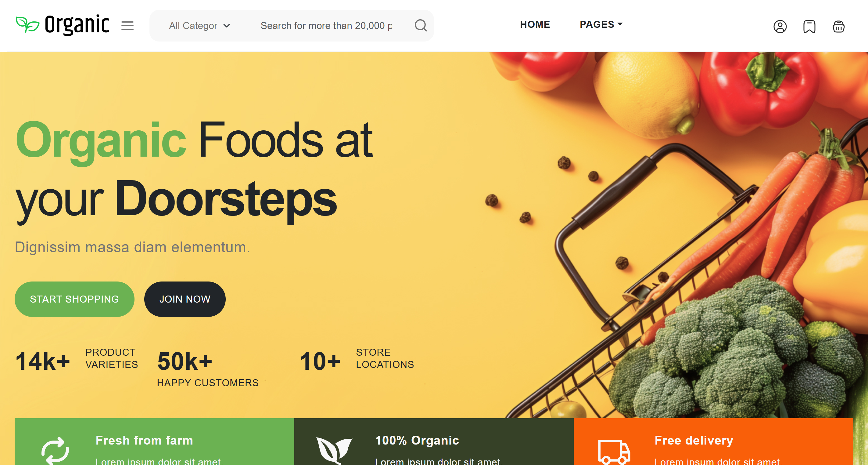Click the Organic brand name text
868x465 pixels.
(77, 25)
